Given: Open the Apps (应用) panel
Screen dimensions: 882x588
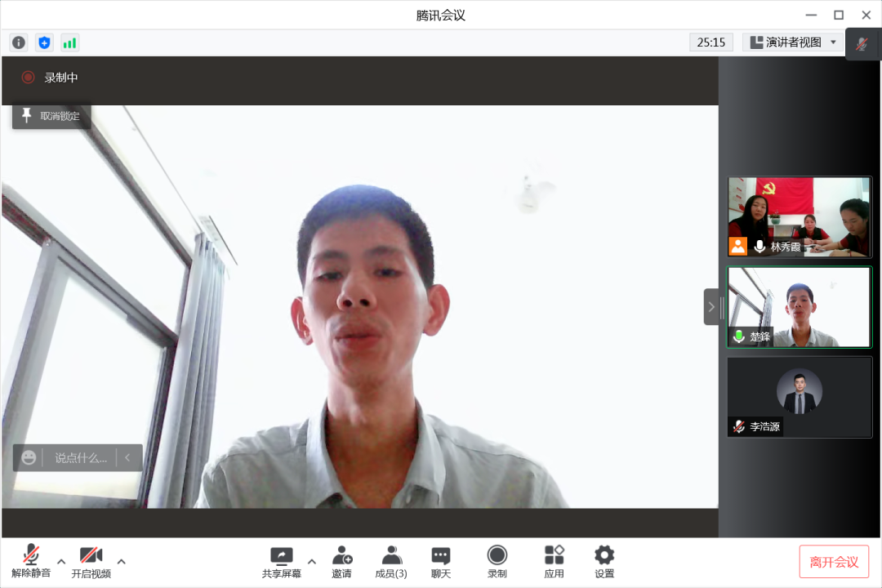Looking at the screenshot, I should (554, 562).
